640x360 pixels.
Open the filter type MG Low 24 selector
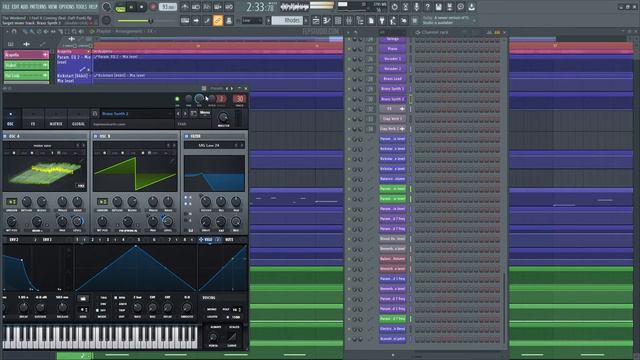pos(214,145)
